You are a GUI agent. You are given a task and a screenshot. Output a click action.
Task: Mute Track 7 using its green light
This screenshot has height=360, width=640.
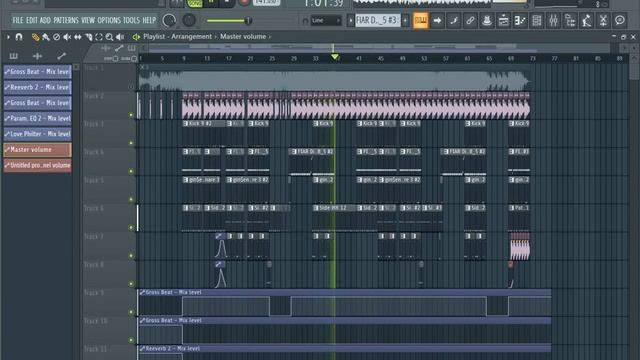pyautogui.click(x=131, y=256)
